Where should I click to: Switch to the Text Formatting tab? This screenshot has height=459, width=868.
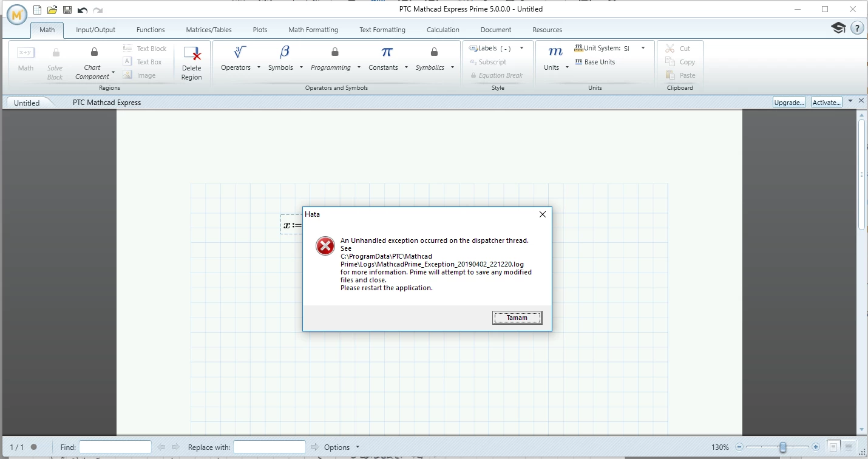click(382, 30)
